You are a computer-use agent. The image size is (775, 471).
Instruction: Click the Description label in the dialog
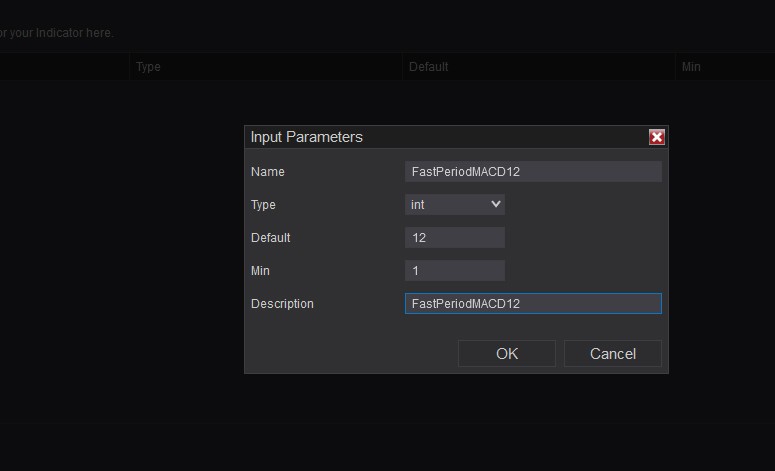(x=282, y=304)
